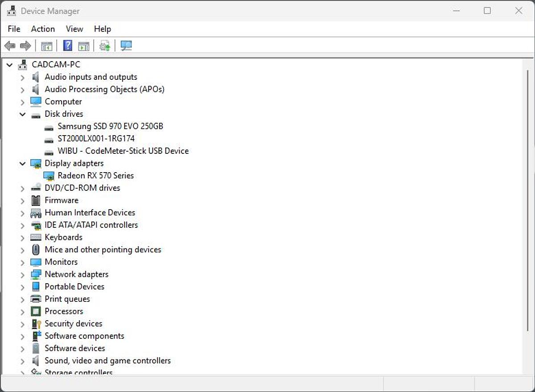Image resolution: width=535 pixels, height=392 pixels.
Task: Open the Action menu
Action: [43, 29]
